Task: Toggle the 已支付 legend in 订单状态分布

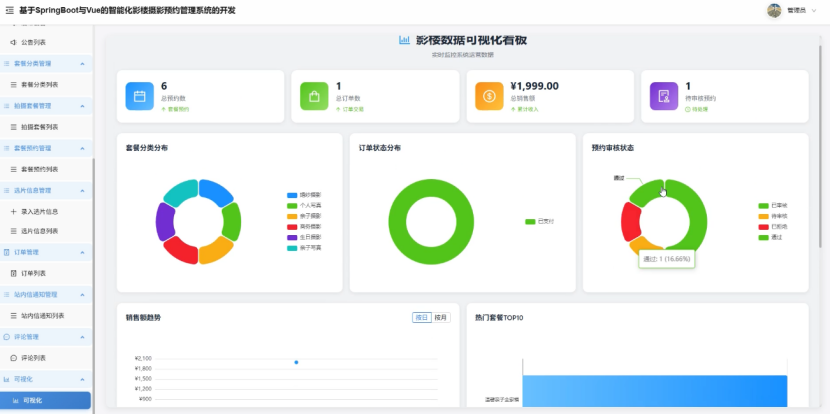Action: [x=539, y=221]
